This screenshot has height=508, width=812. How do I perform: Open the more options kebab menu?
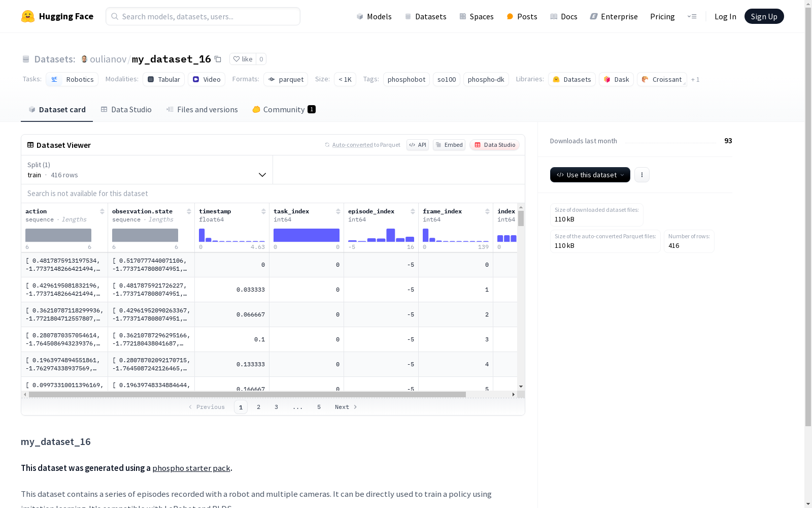(642, 175)
